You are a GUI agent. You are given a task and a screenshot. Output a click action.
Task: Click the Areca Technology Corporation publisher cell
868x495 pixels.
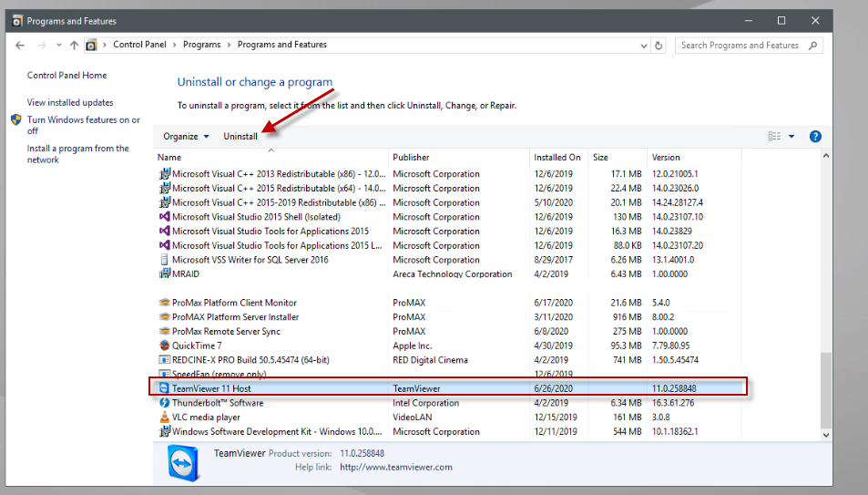[453, 273]
